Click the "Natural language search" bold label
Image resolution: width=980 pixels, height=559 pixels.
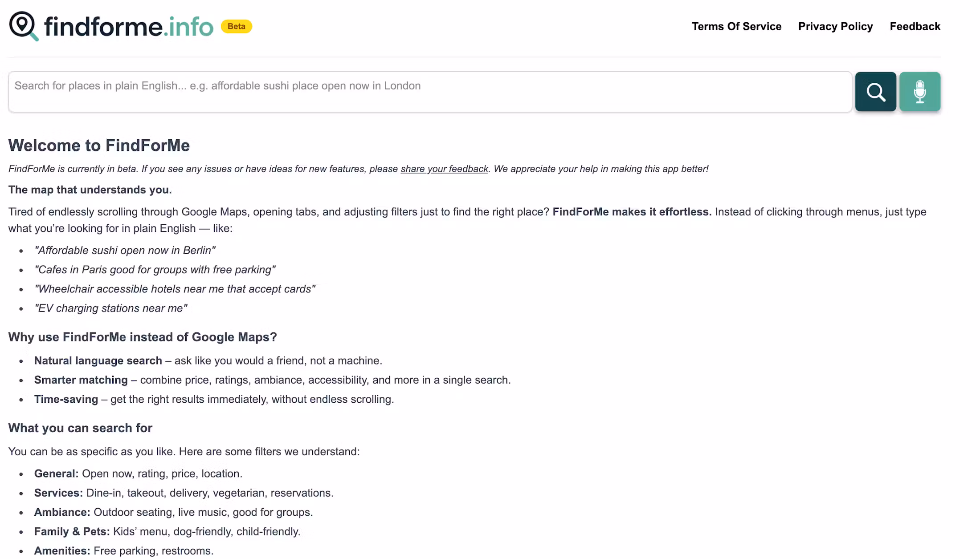[98, 361]
